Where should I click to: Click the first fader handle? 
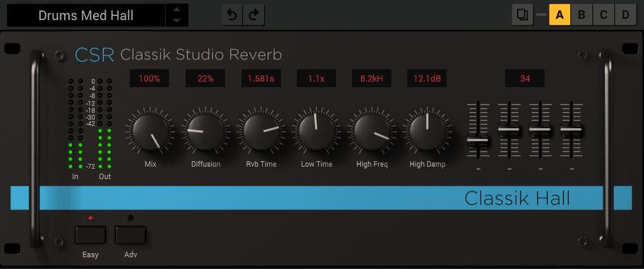478,140
